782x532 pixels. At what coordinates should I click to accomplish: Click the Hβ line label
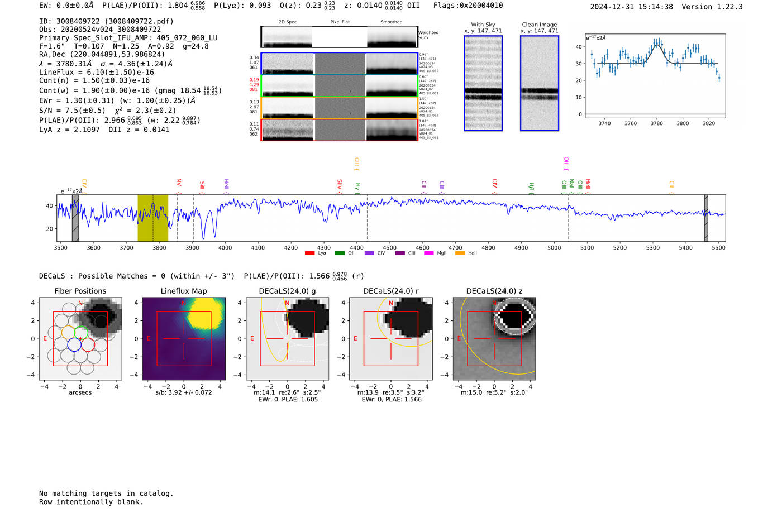[x=531, y=188]
